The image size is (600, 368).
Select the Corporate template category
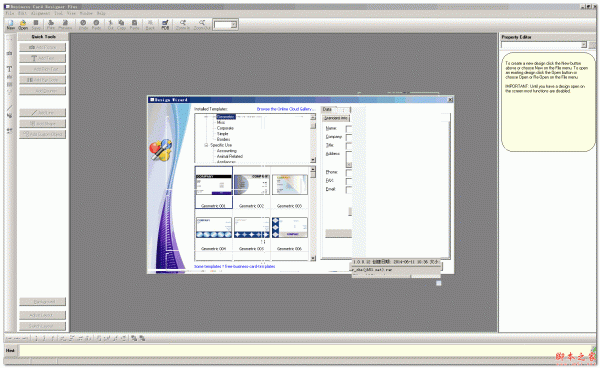point(225,128)
